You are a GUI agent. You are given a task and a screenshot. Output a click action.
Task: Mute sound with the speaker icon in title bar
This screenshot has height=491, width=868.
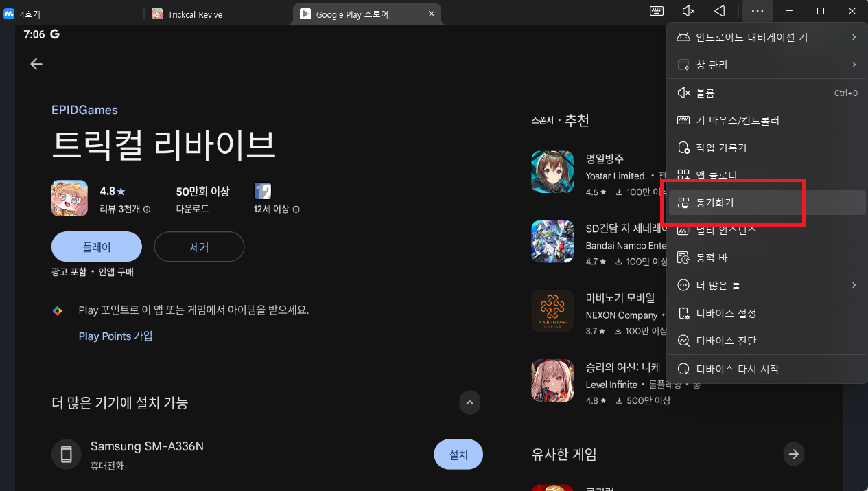(x=689, y=11)
